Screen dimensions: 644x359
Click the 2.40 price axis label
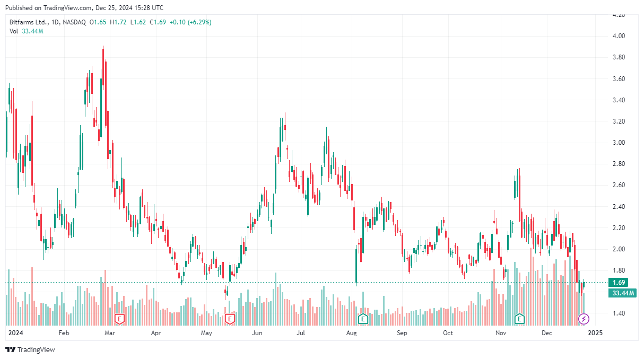tap(619, 207)
